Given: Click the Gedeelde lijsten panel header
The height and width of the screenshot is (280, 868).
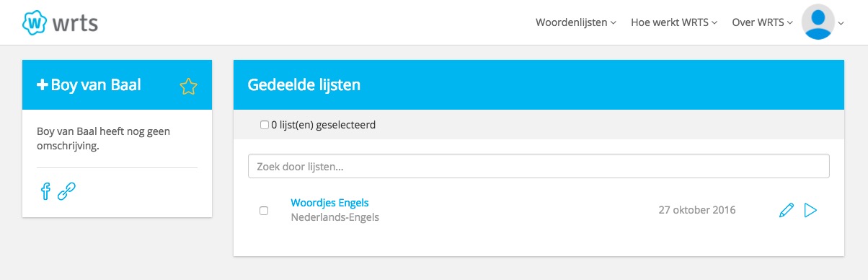Looking at the screenshot, I should coord(539,85).
